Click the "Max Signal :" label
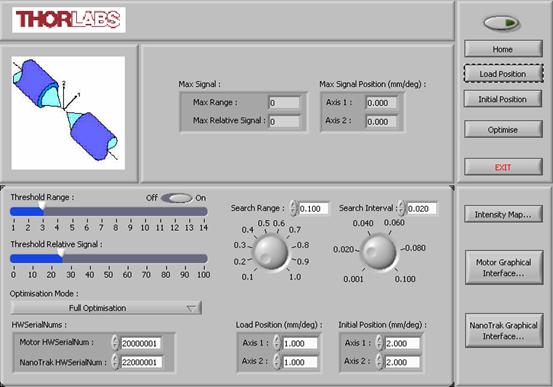 [x=199, y=84]
